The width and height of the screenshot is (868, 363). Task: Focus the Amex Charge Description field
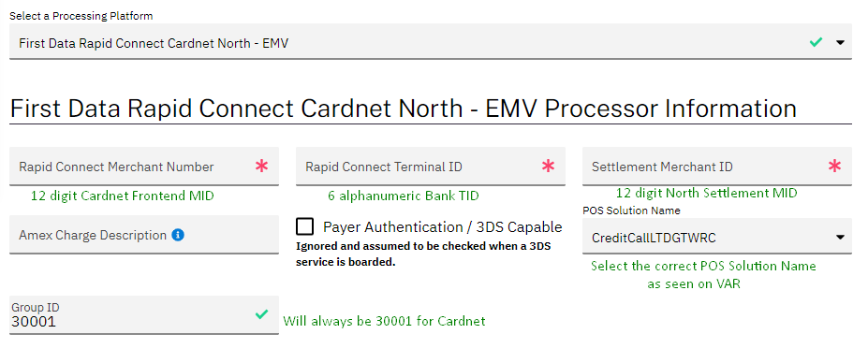tap(144, 235)
